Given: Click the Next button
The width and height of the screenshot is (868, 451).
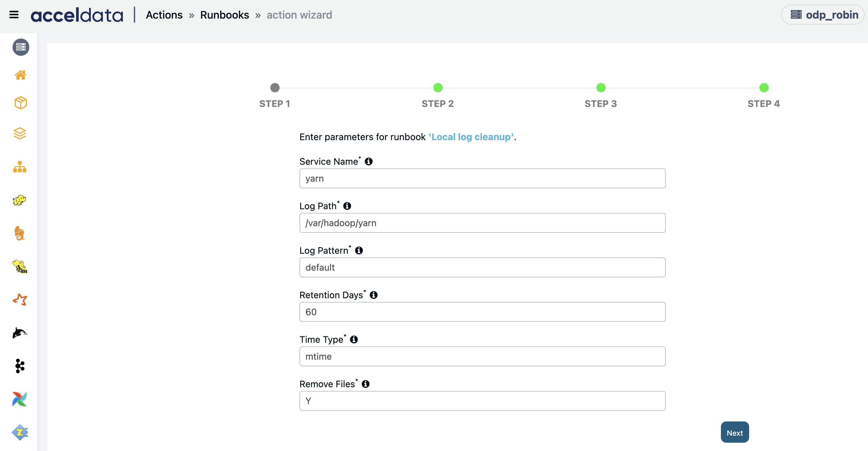Looking at the screenshot, I should click(x=735, y=432).
